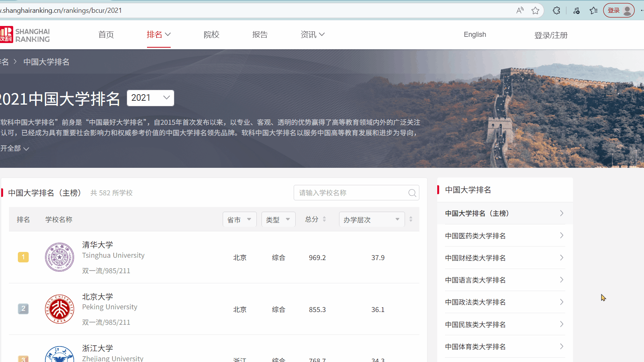Click the rank 1 badge

coord(23,257)
